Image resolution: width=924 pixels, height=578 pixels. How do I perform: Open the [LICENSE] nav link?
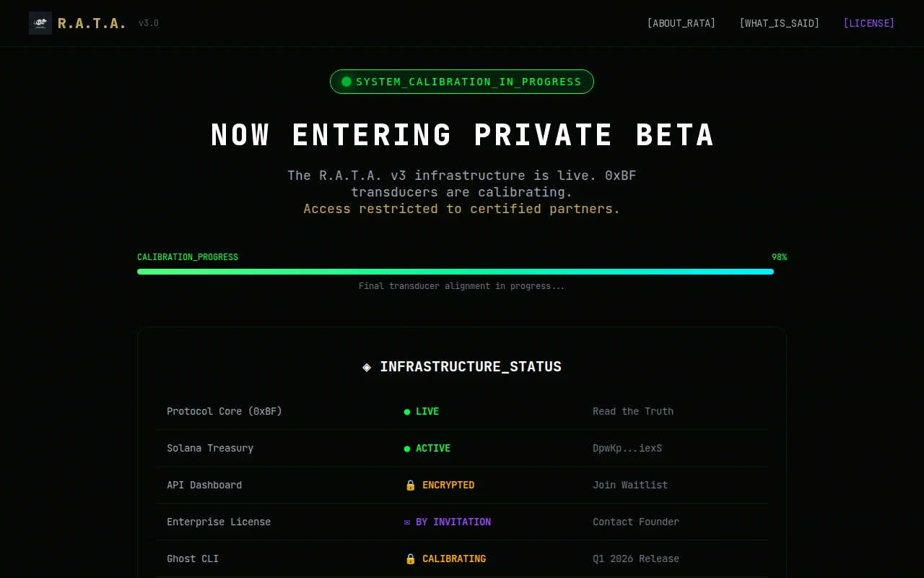click(x=869, y=23)
